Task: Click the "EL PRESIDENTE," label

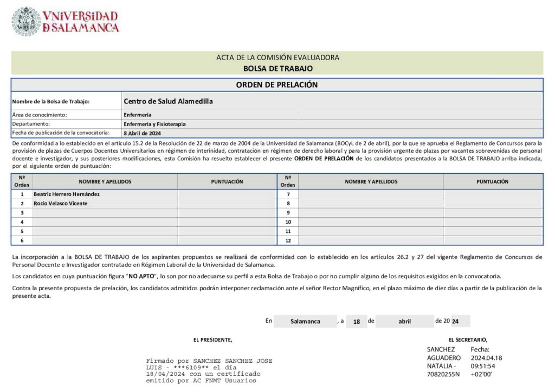Action: (x=212, y=339)
